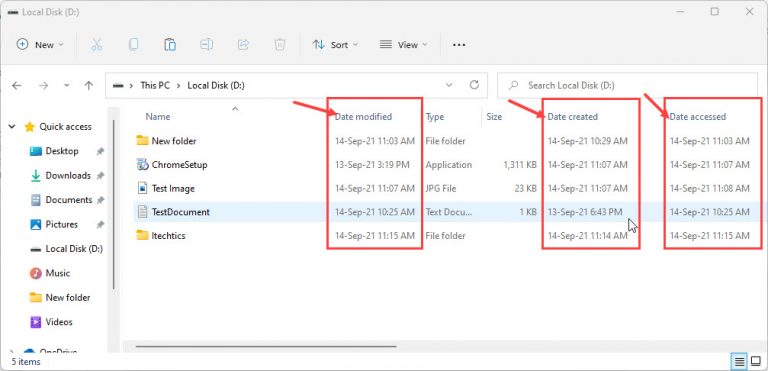The height and width of the screenshot is (371, 768).
Task: Click the Cut scissors icon
Action: tap(96, 45)
